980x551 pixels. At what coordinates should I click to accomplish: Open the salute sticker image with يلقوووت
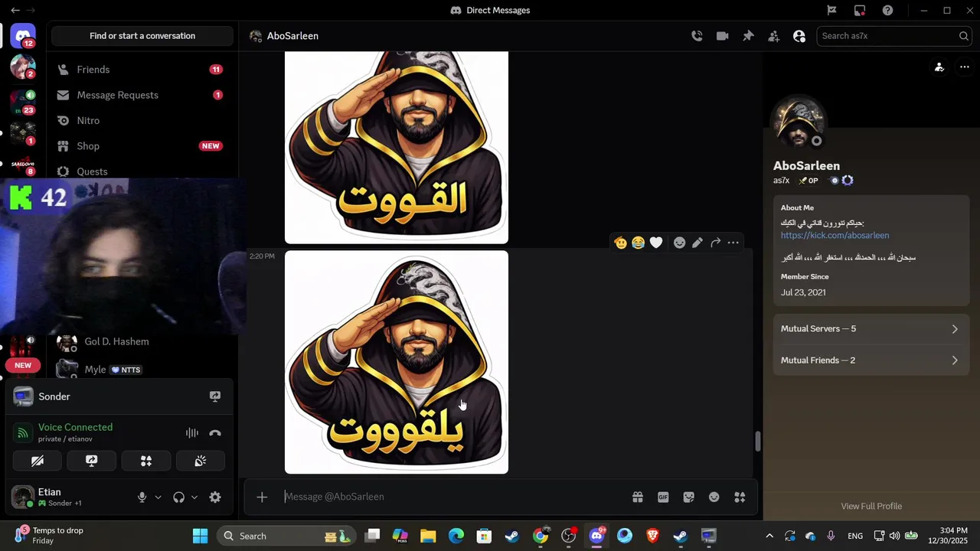click(x=397, y=362)
